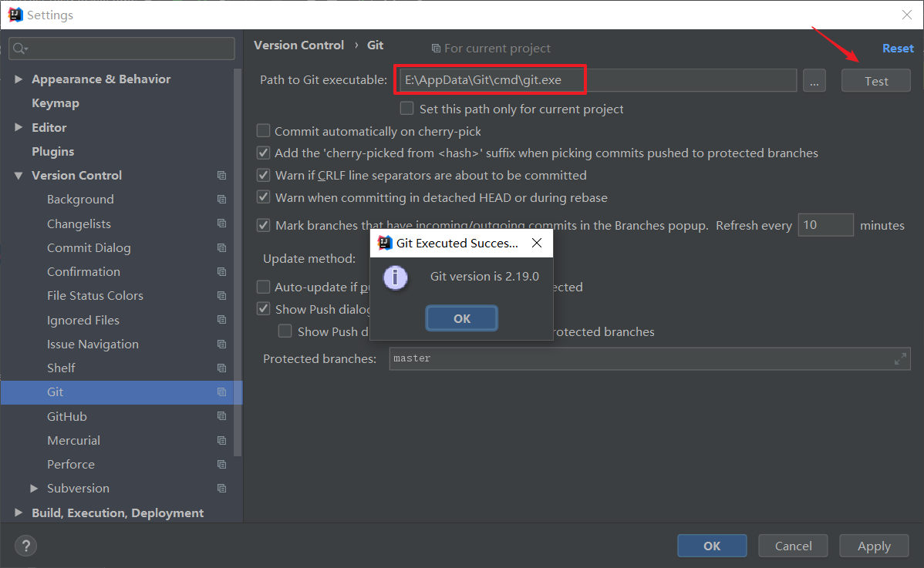Select Perforce settings page
This screenshot has width=924, height=568.
71,465
